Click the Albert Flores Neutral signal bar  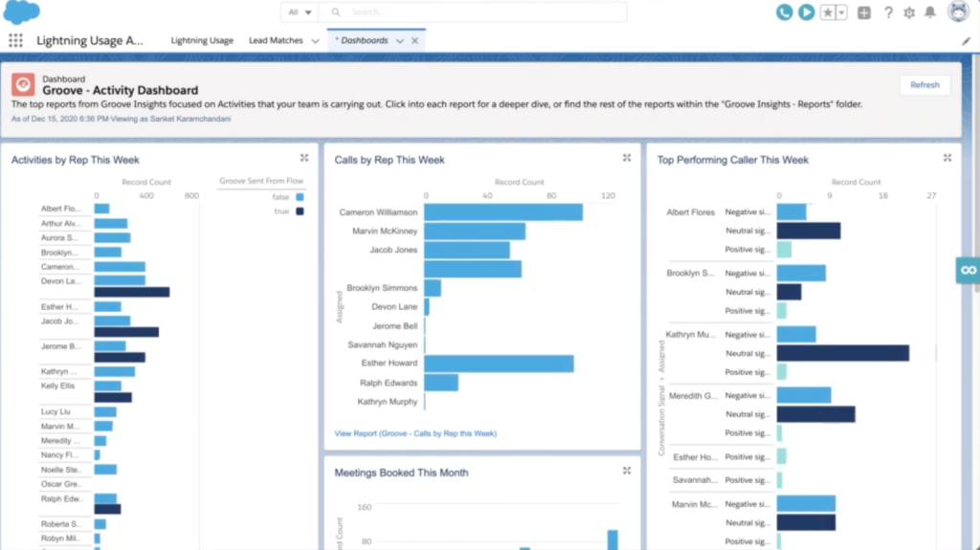tap(809, 231)
